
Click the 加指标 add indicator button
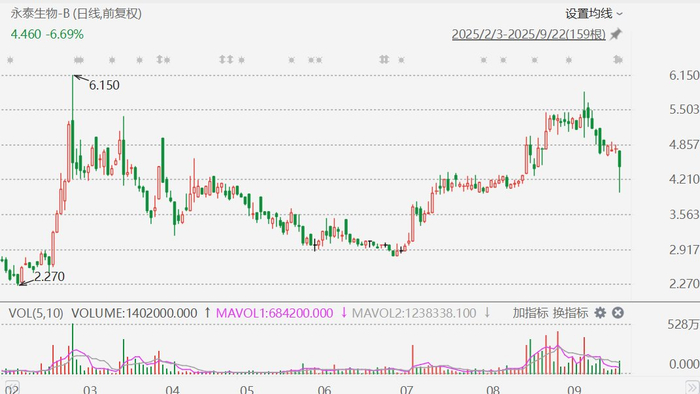click(x=530, y=313)
